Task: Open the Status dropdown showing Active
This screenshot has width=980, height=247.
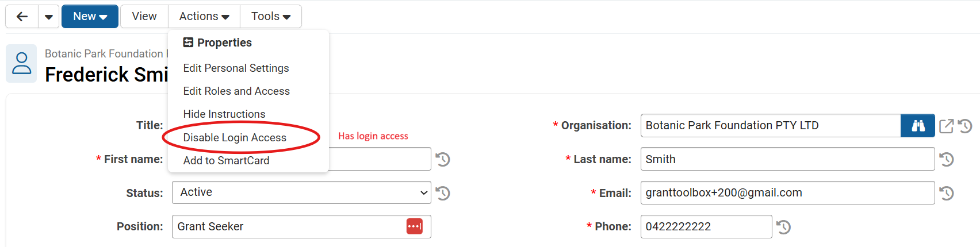Action: (301, 192)
